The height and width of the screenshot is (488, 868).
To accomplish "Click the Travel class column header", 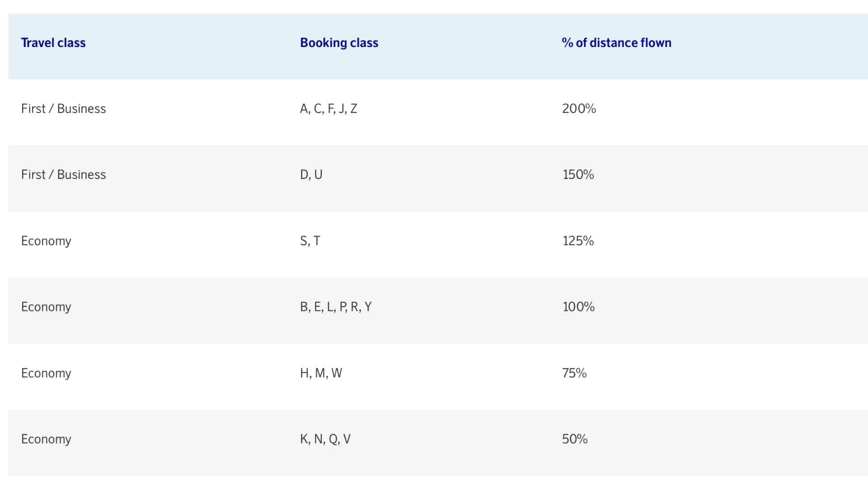I will tap(53, 42).
